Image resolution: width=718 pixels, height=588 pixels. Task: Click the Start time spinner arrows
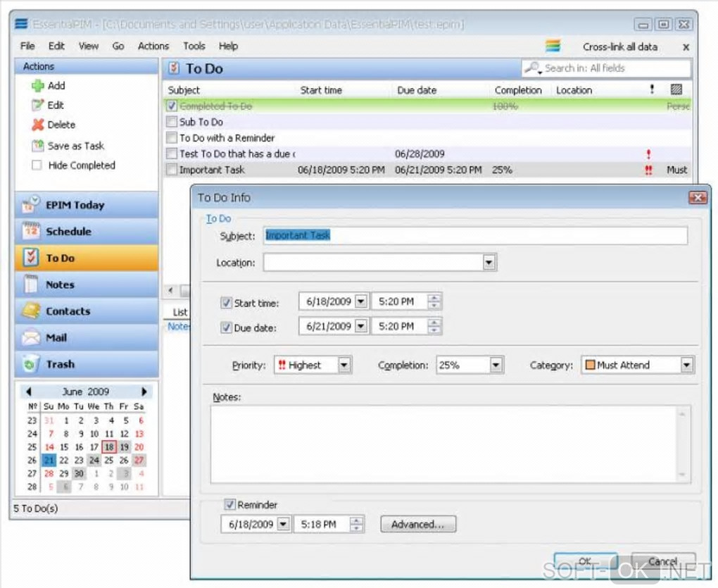tap(434, 301)
